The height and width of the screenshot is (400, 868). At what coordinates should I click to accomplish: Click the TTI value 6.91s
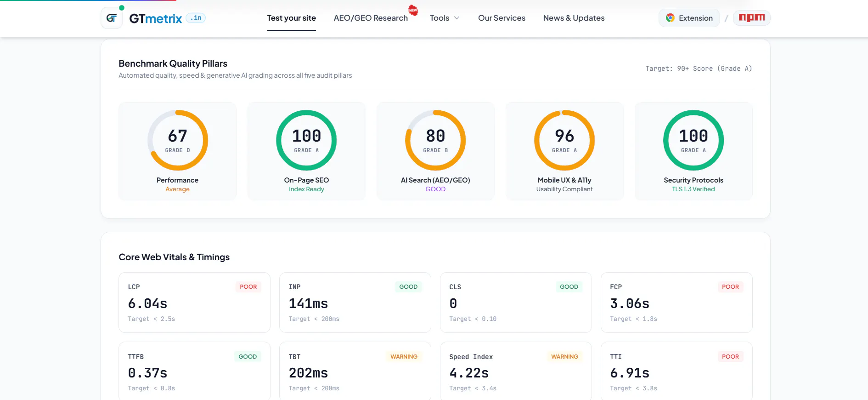tap(630, 373)
